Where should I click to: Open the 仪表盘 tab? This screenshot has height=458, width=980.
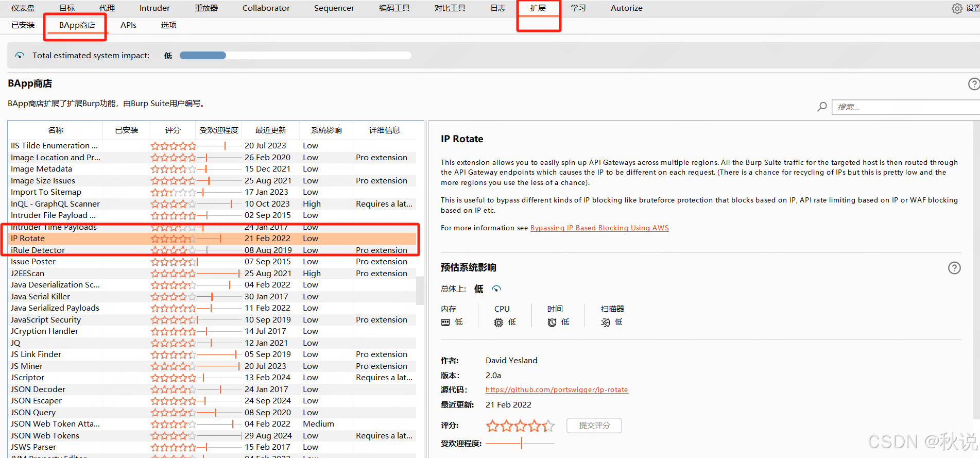[23, 8]
